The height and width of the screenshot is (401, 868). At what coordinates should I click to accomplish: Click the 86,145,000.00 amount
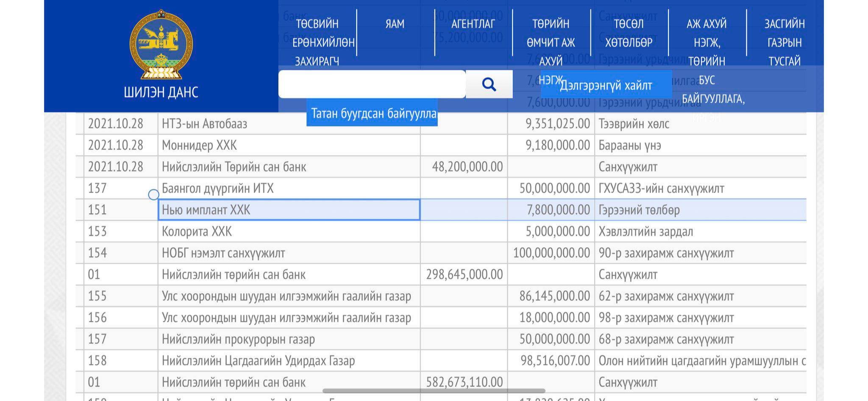(555, 296)
